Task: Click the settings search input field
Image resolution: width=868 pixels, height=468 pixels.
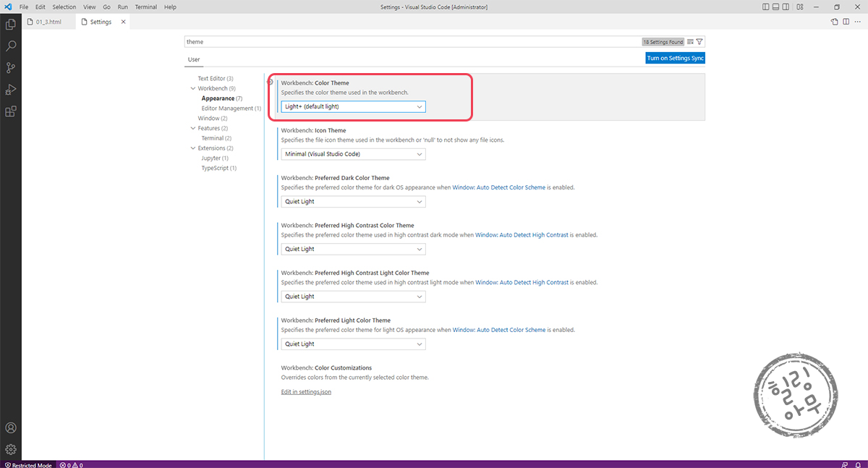Action: tap(412, 42)
